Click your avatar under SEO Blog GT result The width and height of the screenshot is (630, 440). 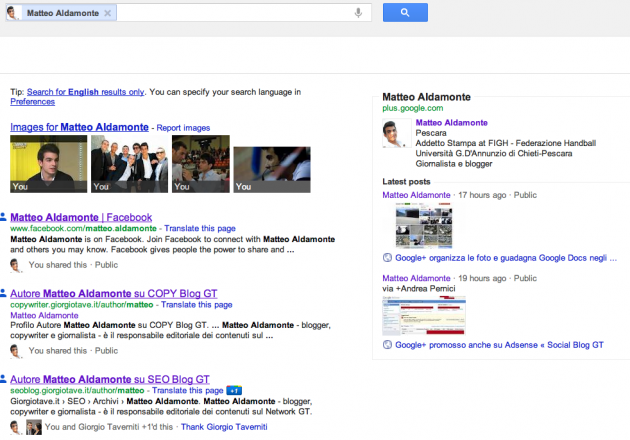pos(15,427)
